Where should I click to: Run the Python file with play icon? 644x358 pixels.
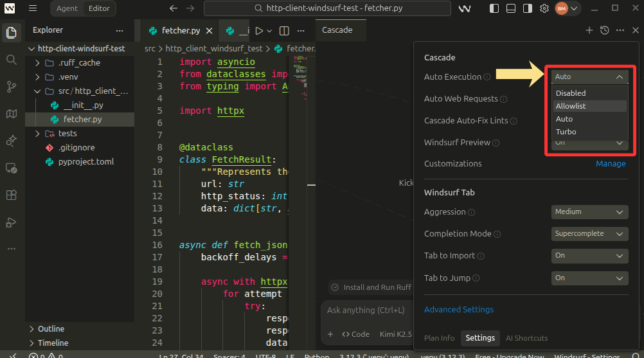coord(259,31)
